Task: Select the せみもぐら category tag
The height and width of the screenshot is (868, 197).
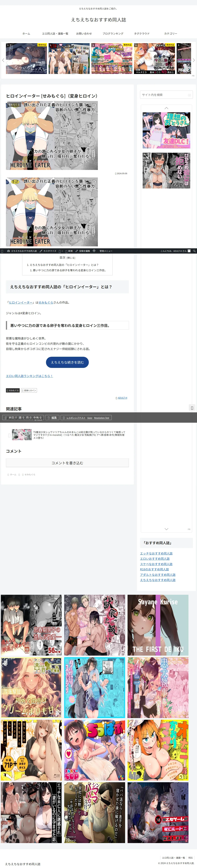Action: click(13, 391)
